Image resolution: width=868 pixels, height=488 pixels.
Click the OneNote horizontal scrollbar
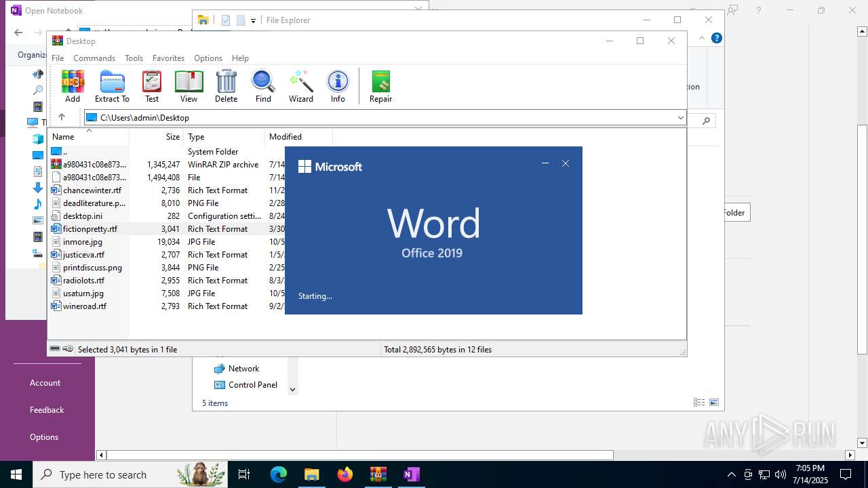click(359, 455)
